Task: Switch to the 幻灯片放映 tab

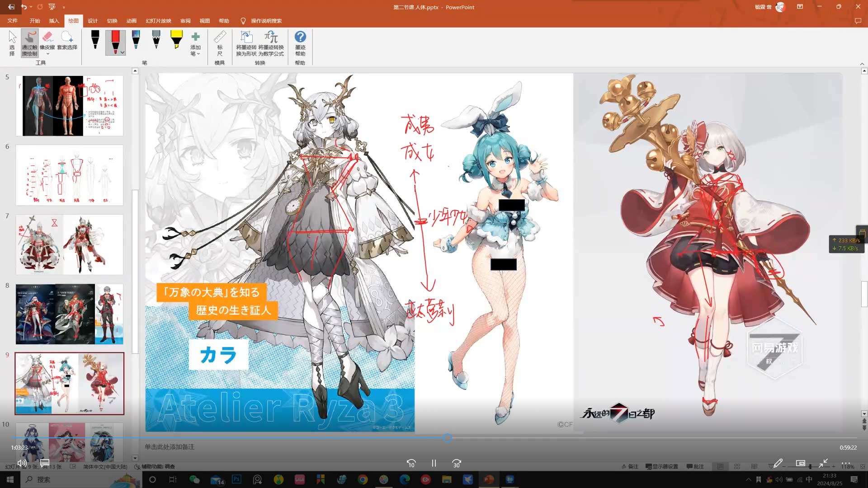Action: (158, 21)
